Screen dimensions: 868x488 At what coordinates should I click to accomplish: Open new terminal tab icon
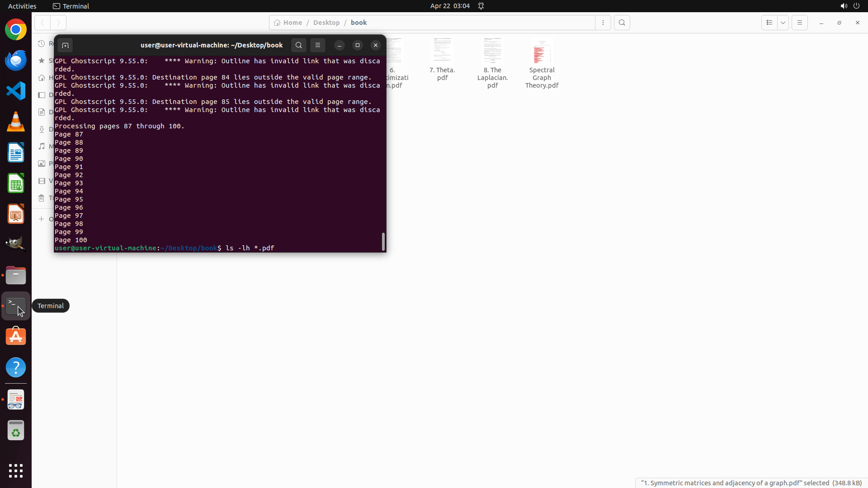[x=65, y=45]
